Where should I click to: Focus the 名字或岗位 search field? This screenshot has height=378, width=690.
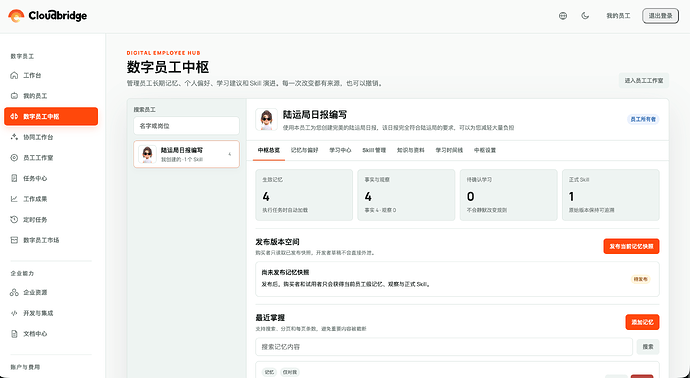tap(187, 126)
